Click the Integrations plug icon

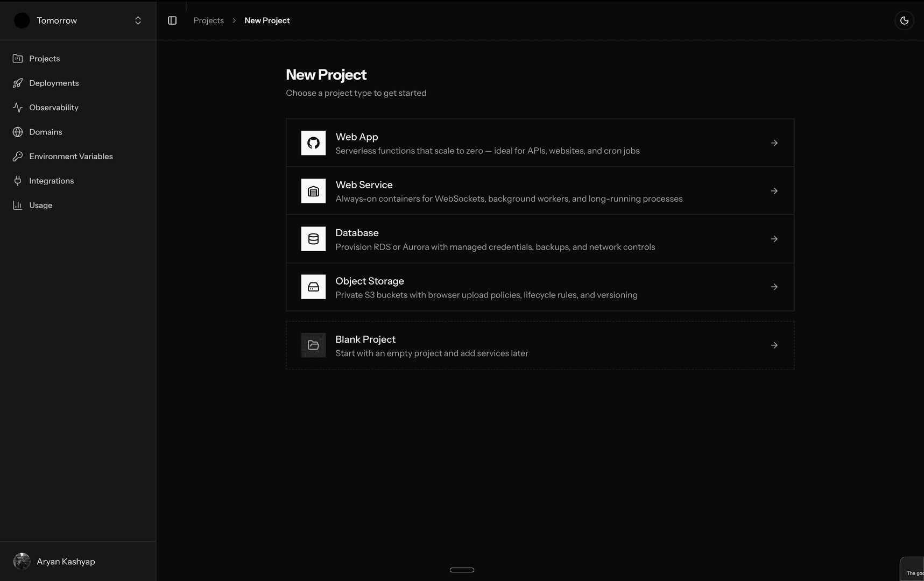pyautogui.click(x=18, y=181)
